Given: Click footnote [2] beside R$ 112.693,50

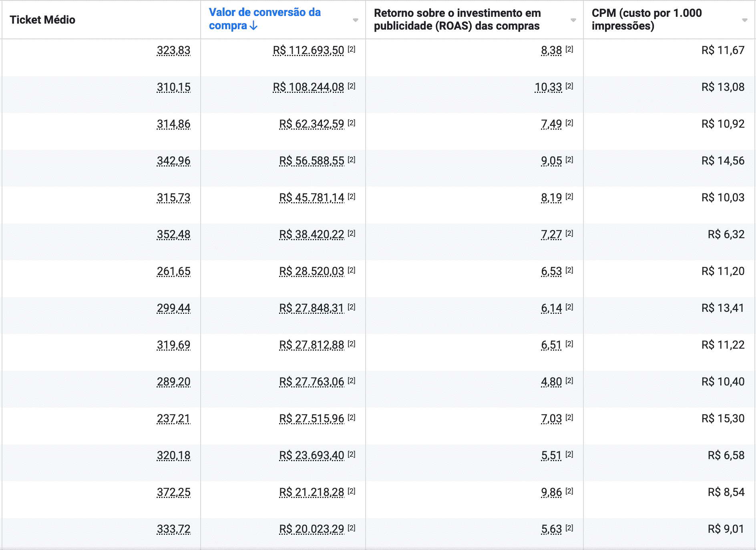Looking at the screenshot, I should [x=352, y=49].
